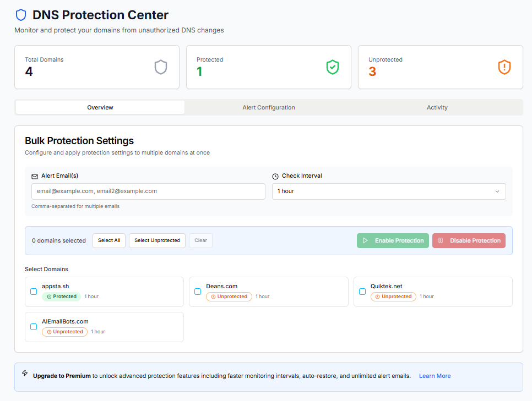Toggle the AIEmailBots.com checkbox

tap(34, 327)
